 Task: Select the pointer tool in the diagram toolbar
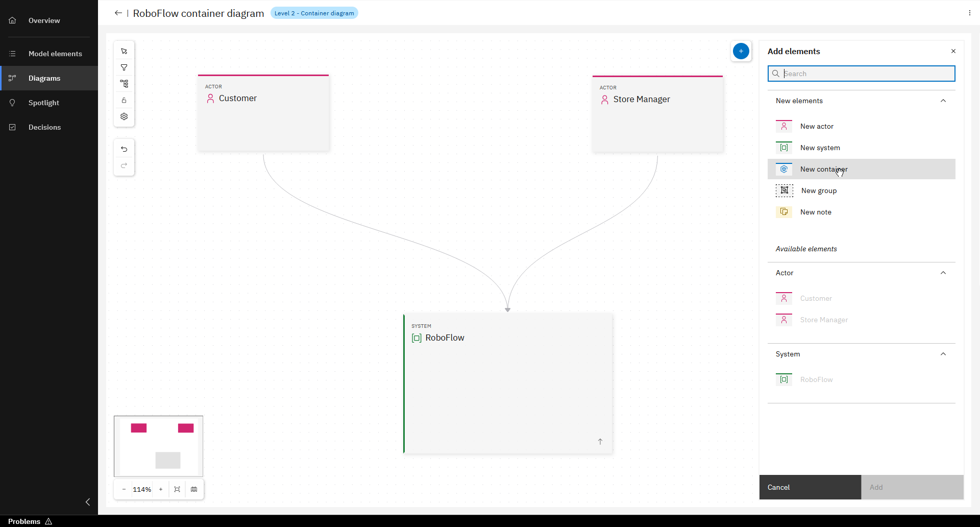(124, 51)
